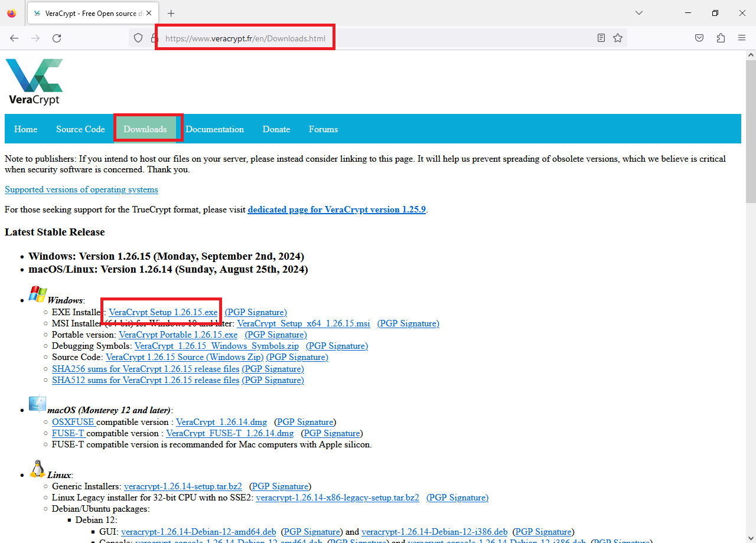The width and height of the screenshot is (756, 543).
Task: Download veracrypt-1.26.14-setup.tar.bz2
Action: (x=183, y=486)
